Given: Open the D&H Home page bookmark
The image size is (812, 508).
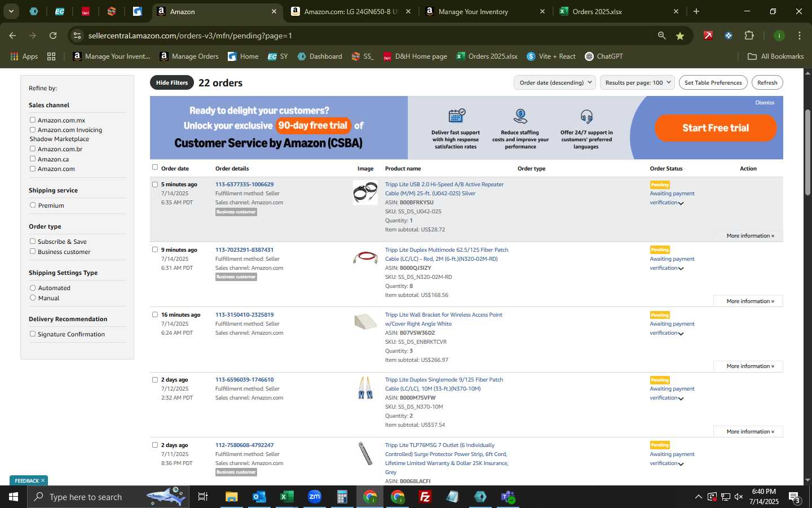Looking at the screenshot, I should tap(415, 56).
